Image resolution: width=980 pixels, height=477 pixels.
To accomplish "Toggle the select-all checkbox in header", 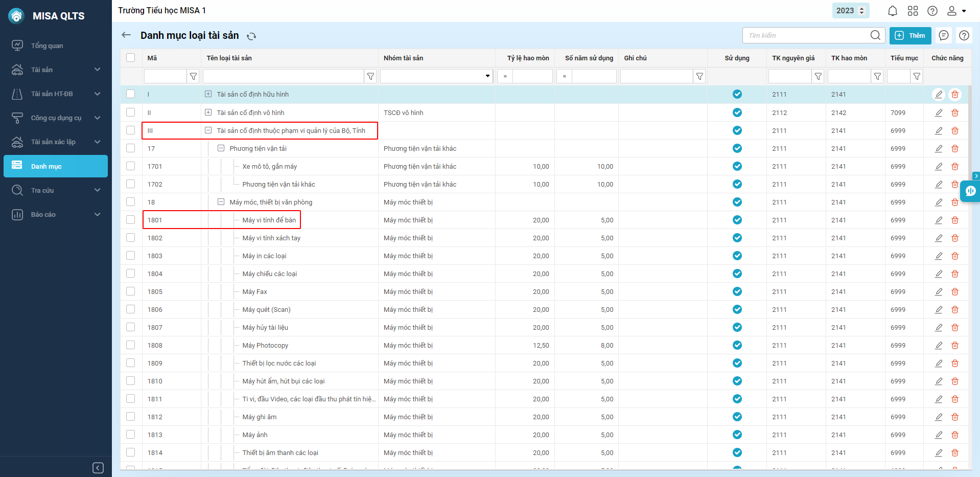I will pos(131,58).
